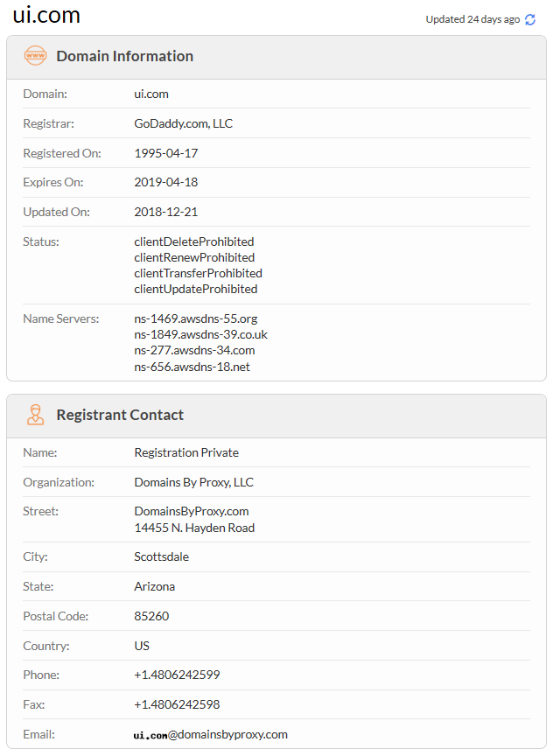Click the Updated 24 days ago text
This screenshot has height=756, width=553.
click(x=472, y=19)
